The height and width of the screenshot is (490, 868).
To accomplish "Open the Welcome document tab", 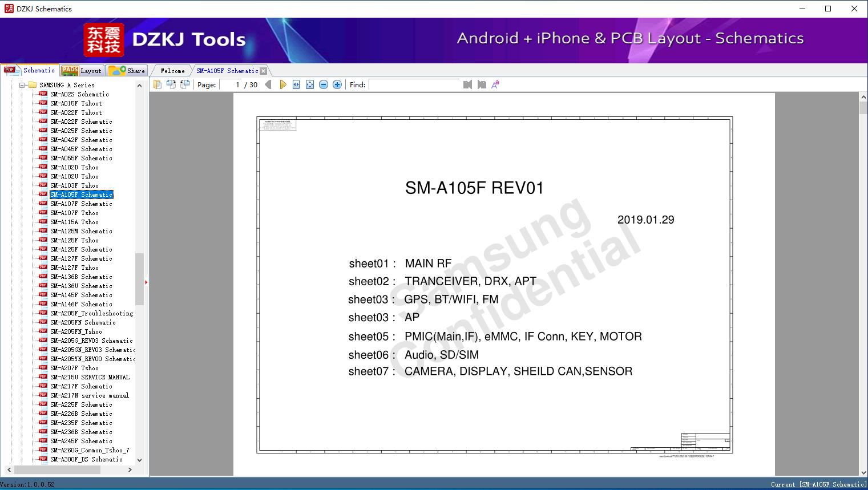I will [172, 71].
